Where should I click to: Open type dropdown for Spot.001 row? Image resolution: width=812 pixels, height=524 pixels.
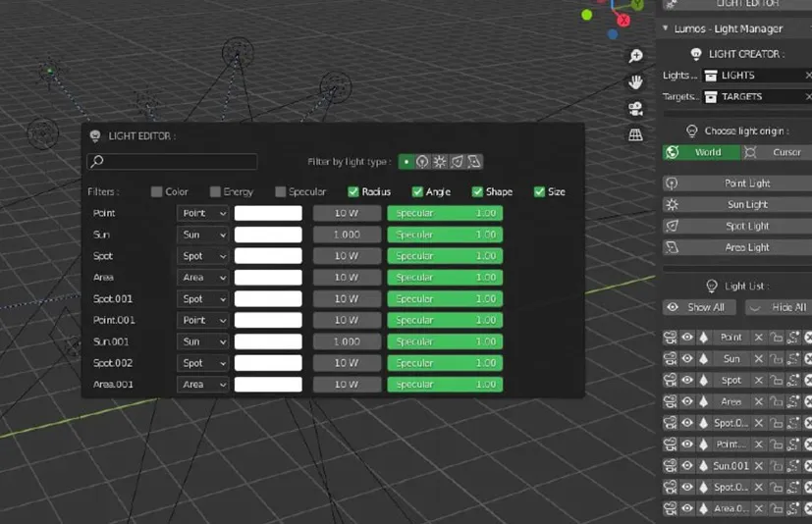pos(203,299)
